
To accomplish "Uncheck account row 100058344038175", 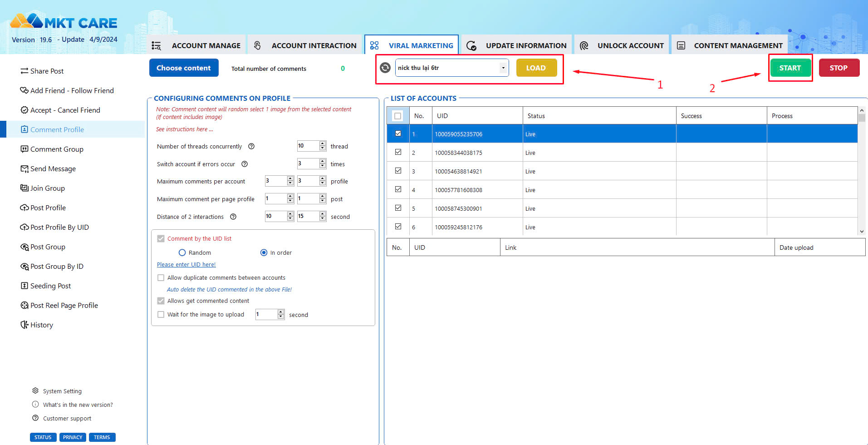I will click(398, 152).
